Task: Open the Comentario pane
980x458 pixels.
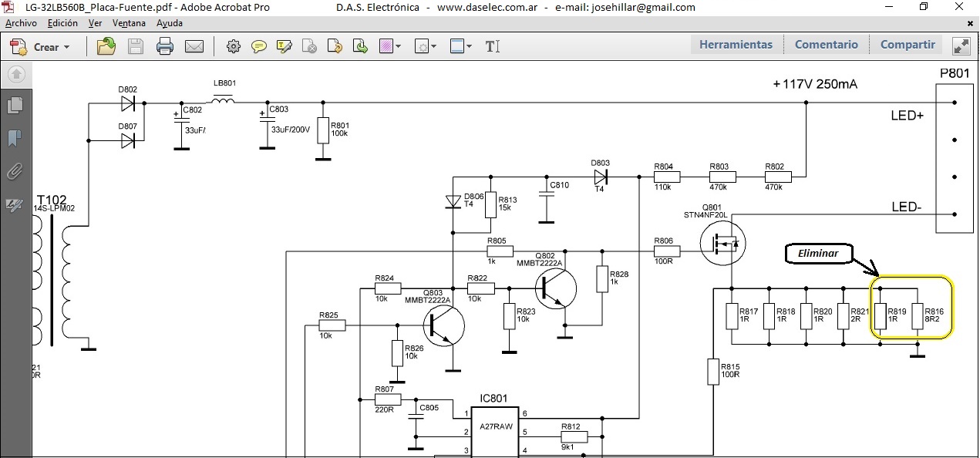Action: pos(827,45)
